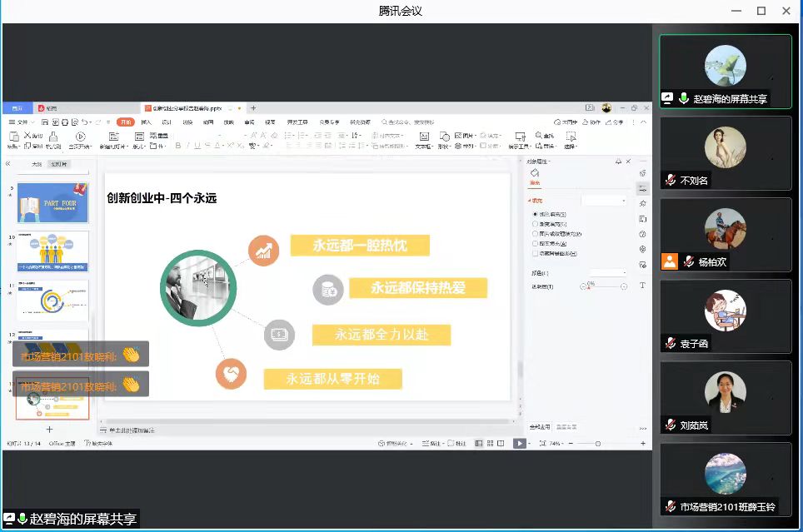Click the Italic formatting icon
Screen dimensions: 803x532
coord(189,146)
